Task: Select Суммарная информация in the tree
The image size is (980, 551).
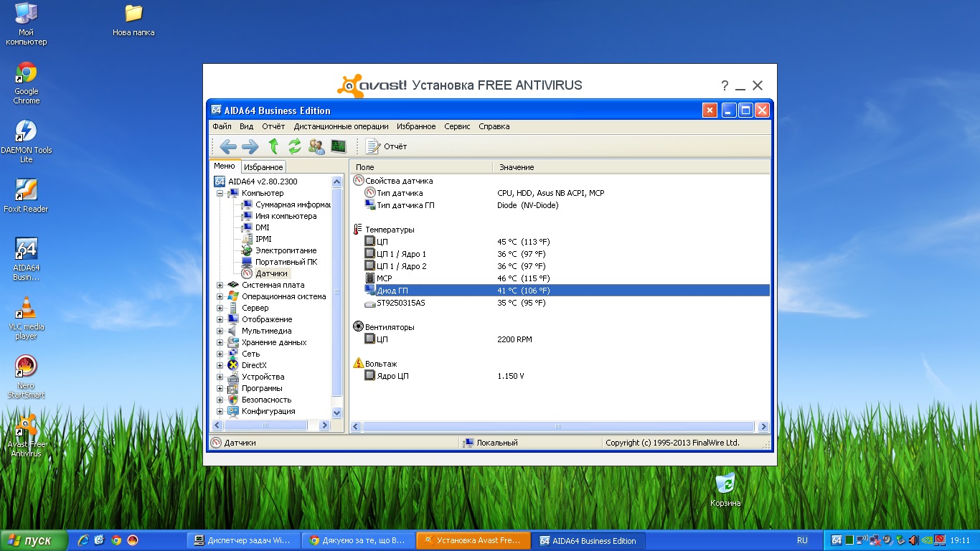Action: click(293, 204)
